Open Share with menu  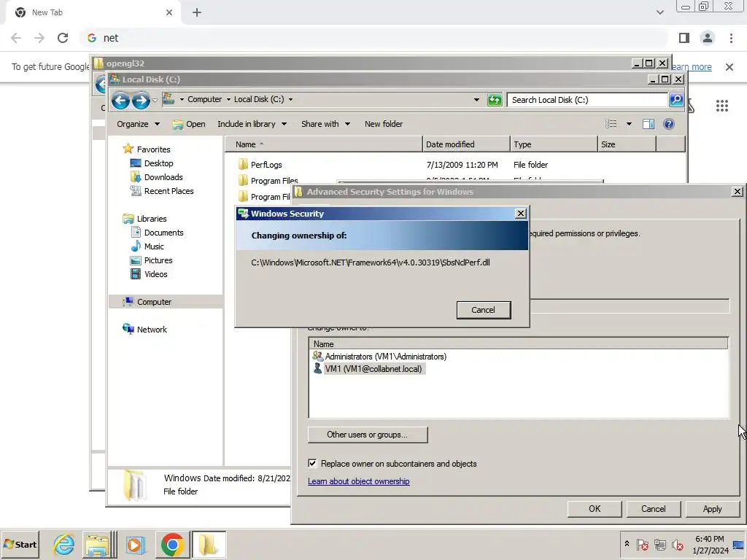(x=325, y=124)
